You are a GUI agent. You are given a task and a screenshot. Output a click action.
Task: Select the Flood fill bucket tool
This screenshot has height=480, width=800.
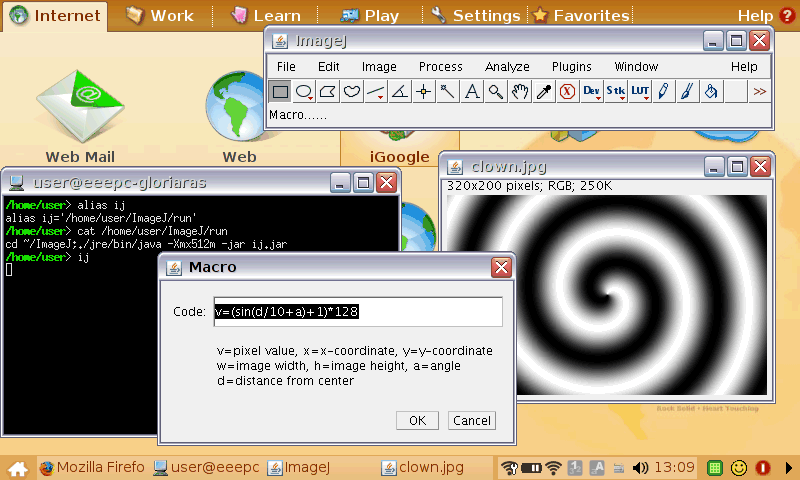pyautogui.click(x=711, y=92)
